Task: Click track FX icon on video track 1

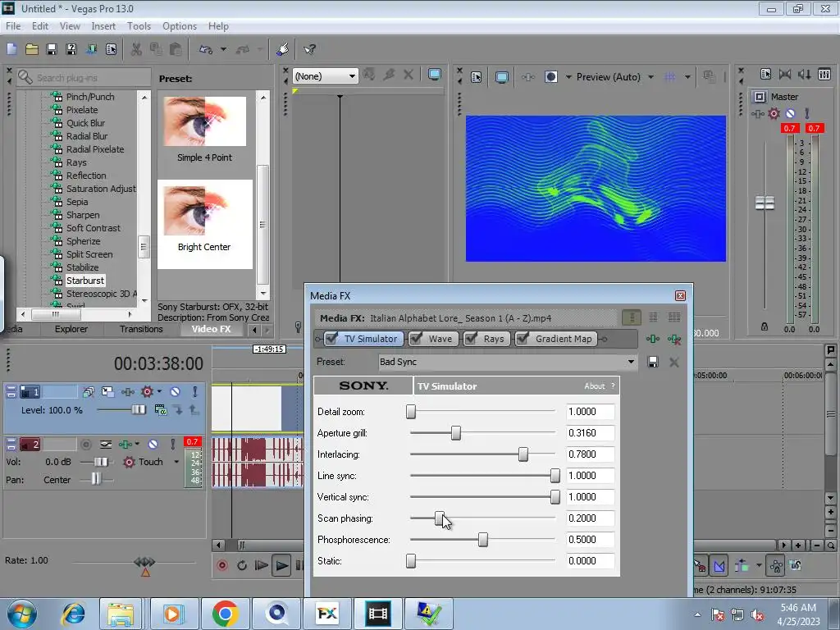Action: 127,391
